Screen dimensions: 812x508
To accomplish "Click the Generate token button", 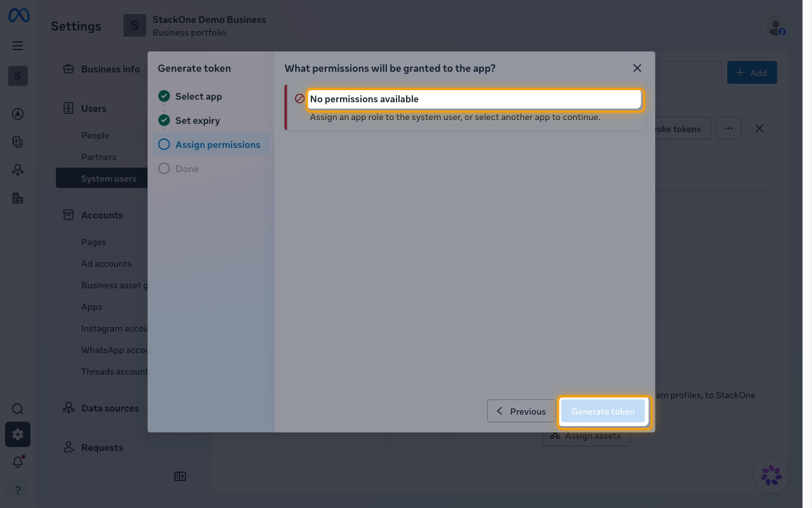I will coord(603,411).
